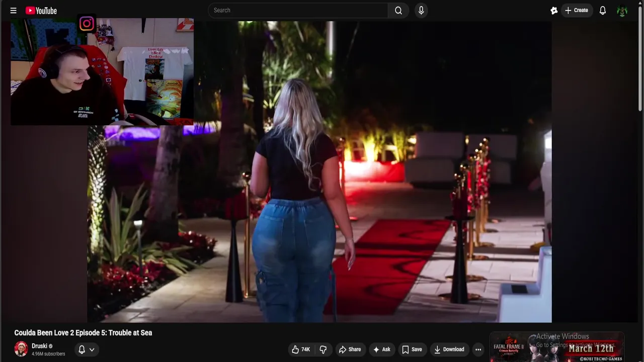Screen dimensions: 644x362
Task: Click the Instagram icon on the webcam overlay
Action: coord(87,24)
